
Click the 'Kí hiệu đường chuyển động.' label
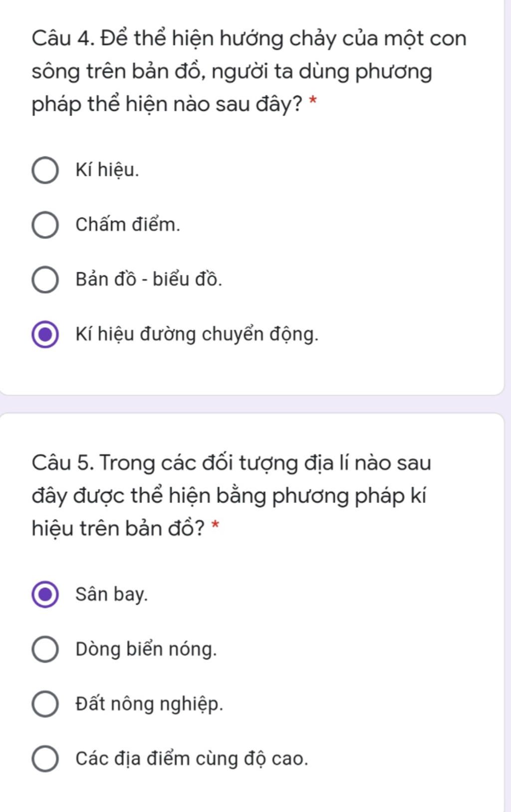tap(197, 335)
